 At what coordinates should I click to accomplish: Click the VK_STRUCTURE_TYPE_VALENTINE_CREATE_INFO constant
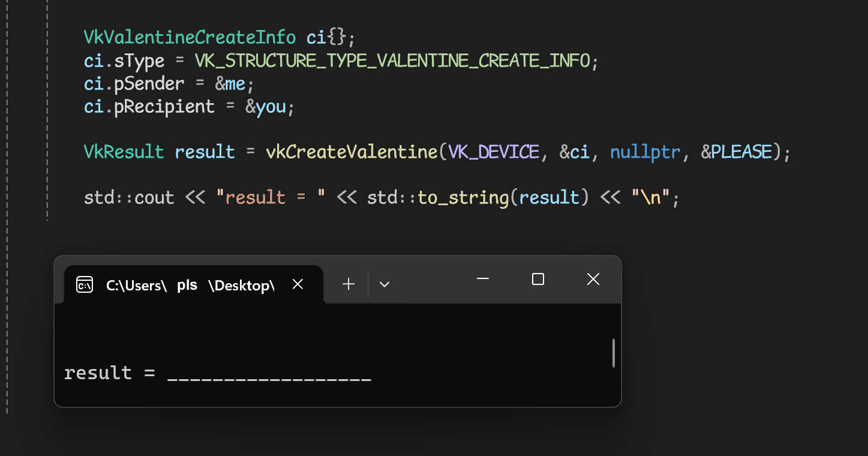click(x=392, y=61)
